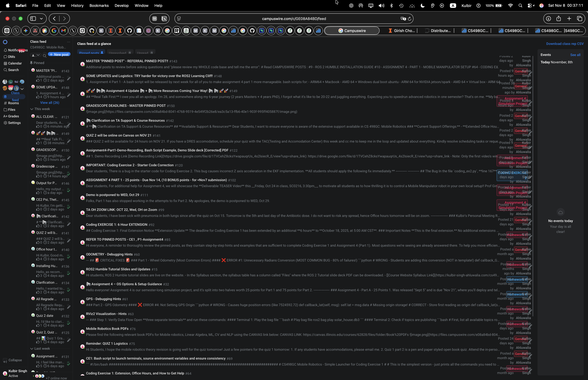Open the pinned ChatGPT tab

pos(7,31)
